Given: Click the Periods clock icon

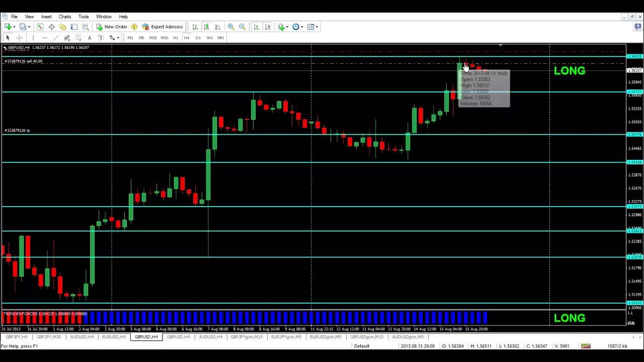Looking at the screenshot, I should (x=296, y=27).
